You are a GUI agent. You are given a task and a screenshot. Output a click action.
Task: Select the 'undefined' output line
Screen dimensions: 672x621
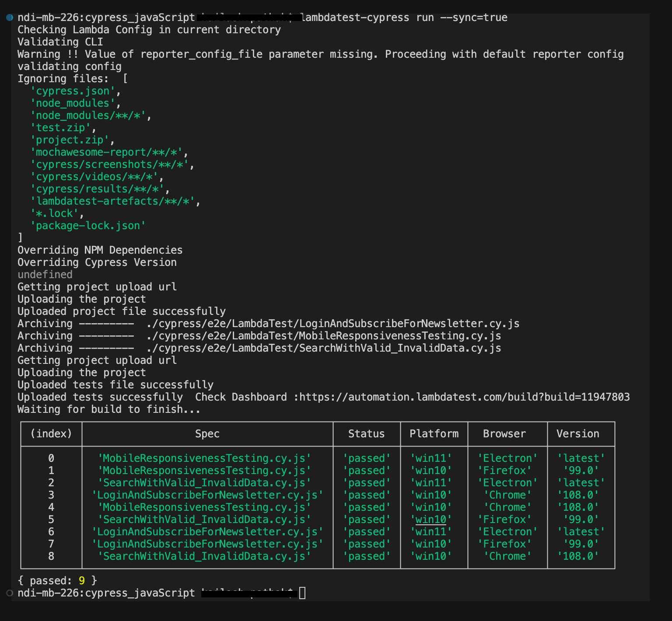[45, 274]
